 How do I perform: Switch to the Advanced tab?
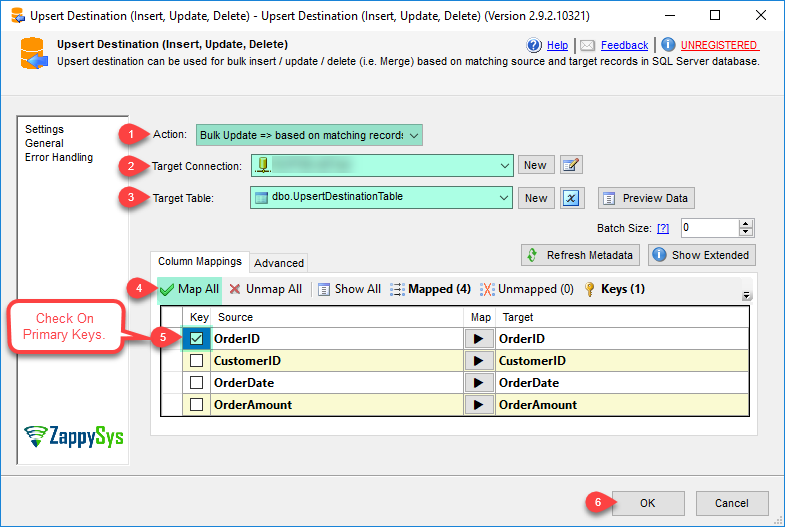pos(279,263)
